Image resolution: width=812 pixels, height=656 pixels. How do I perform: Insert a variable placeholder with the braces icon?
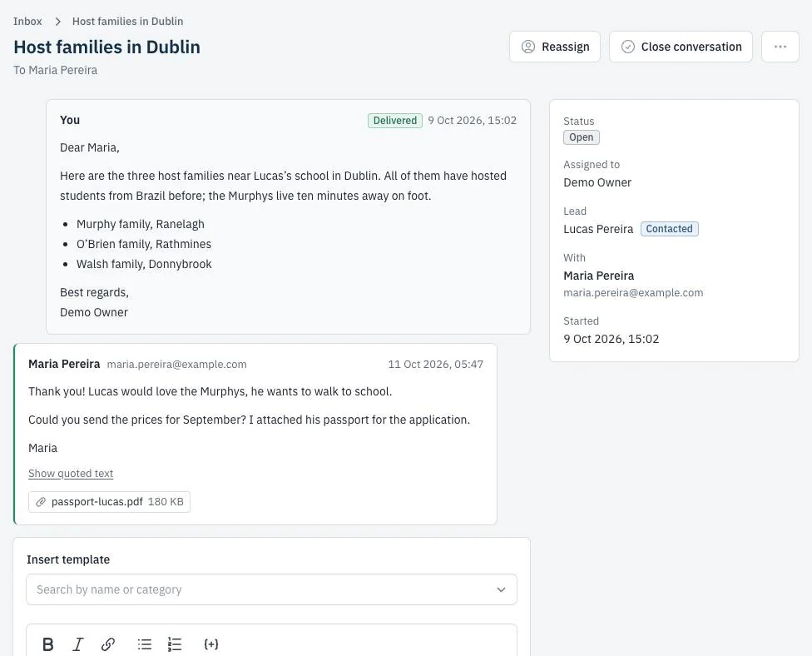(211, 644)
